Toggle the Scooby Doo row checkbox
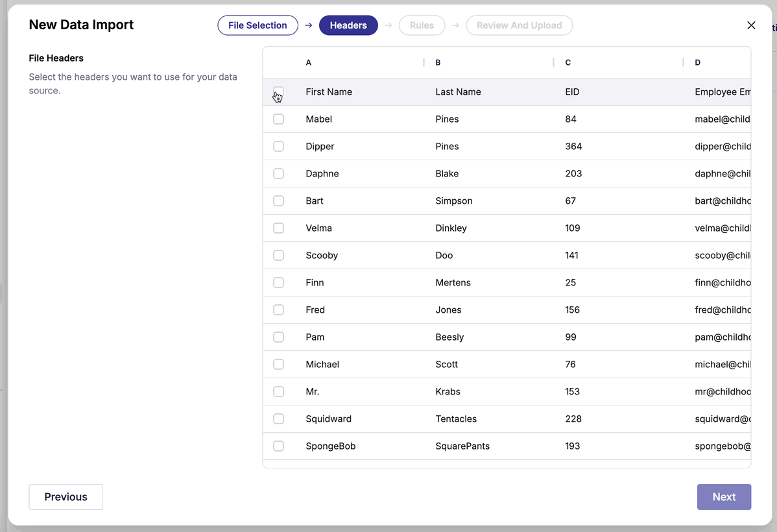This screenshot has height=532, width=777. [x=278, y=256]
